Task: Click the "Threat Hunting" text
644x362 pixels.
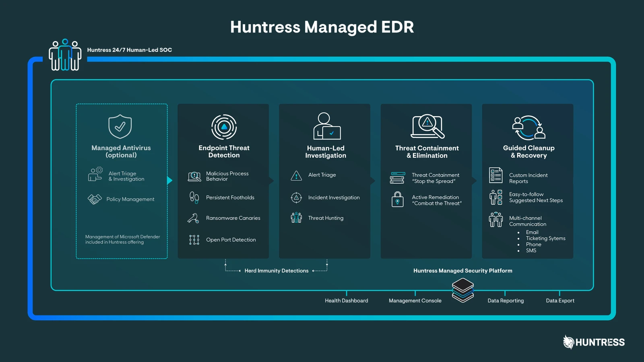Action: (326, 218)
